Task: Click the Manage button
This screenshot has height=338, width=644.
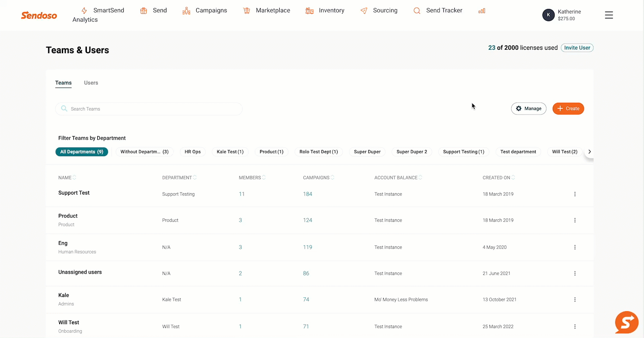Action: (529, 108)
